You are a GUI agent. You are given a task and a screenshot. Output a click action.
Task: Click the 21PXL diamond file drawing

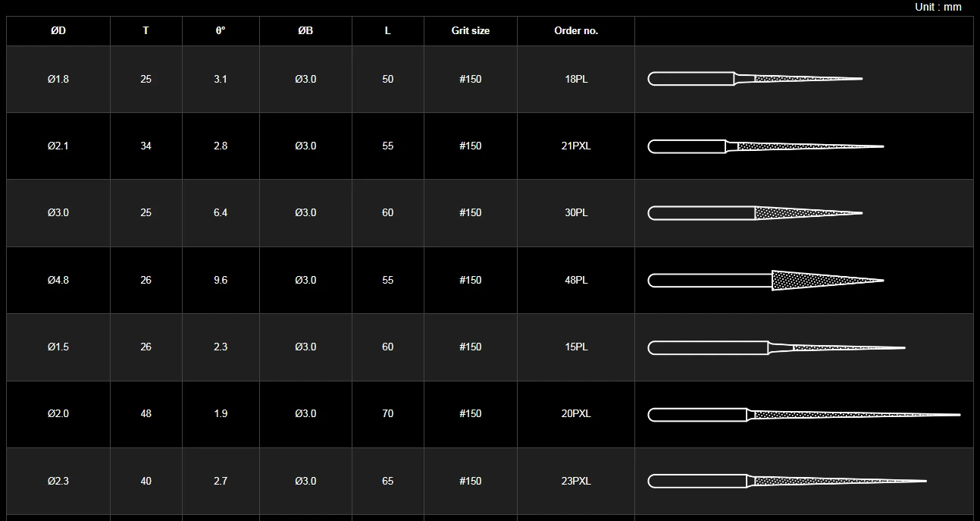[766, 146]
